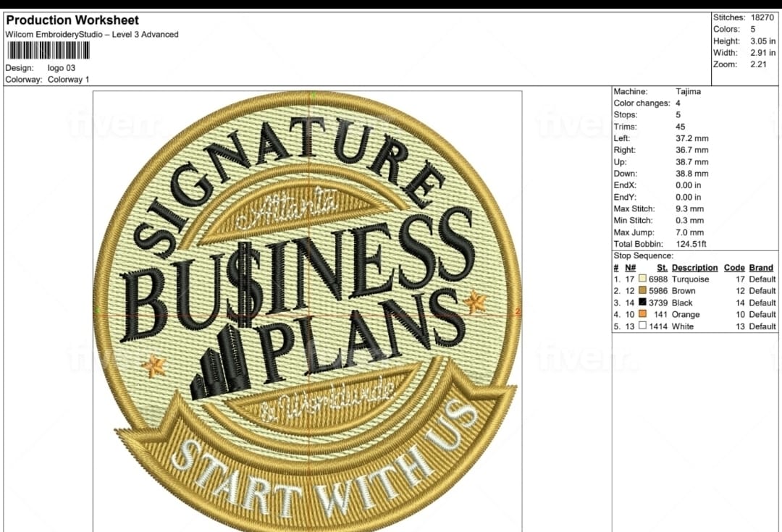Click the barcode under the worksheet title
The width and height of the screenshot is (782, 532).
tap(49, 50)
